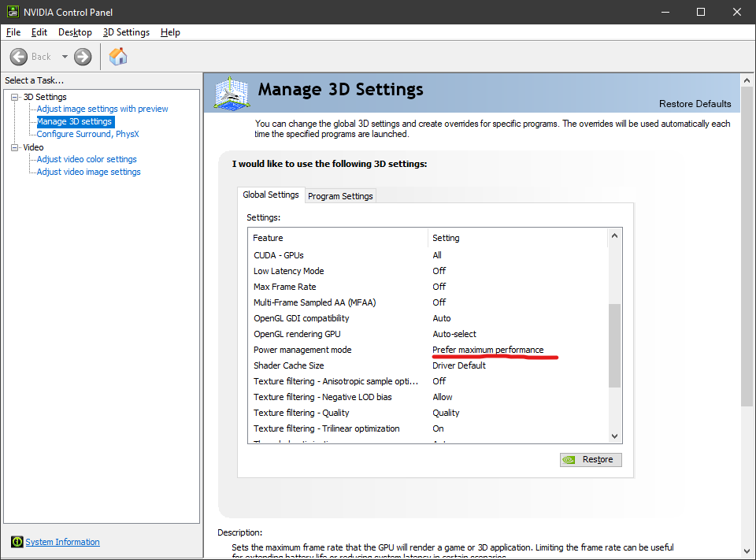Open the System Information link
Viewport: 756px width, 560px height.
coord(62,542)
